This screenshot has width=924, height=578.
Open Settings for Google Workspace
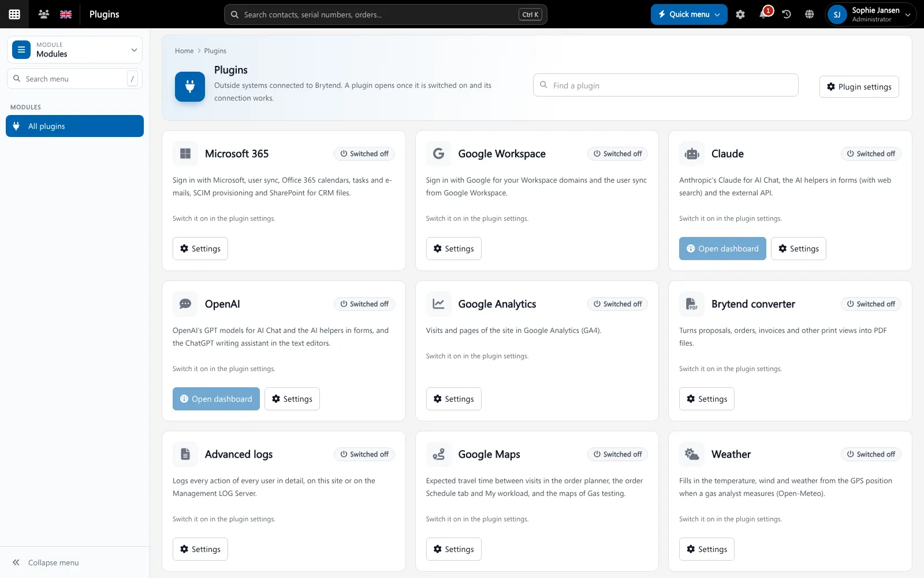454,249
